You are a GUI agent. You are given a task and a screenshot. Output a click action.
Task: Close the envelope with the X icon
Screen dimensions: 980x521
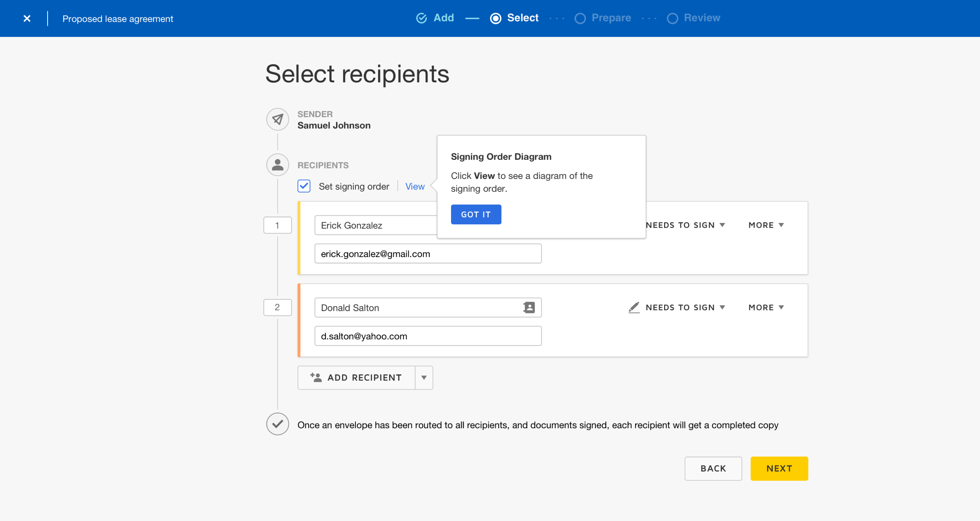pyautogui.click(x=27, y=18)
